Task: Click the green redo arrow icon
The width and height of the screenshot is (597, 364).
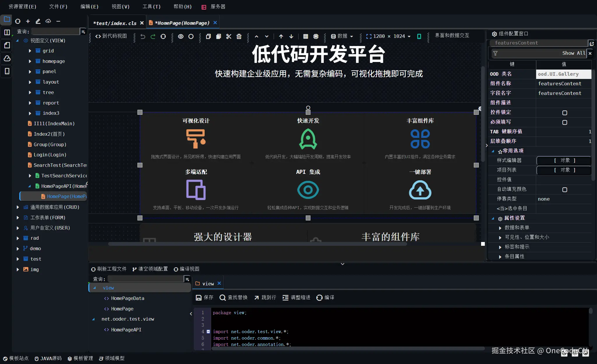Action: click(153, 36)
